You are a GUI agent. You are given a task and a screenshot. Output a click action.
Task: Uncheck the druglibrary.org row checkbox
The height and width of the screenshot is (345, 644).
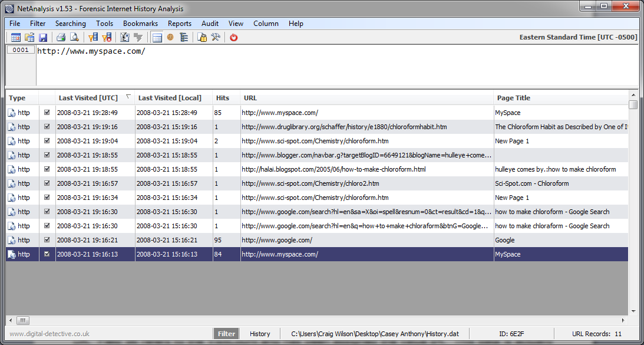pos(47,127)
